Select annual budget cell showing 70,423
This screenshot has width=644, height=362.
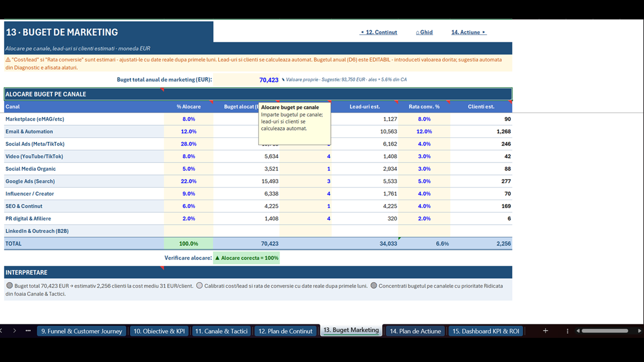click(x=247, y=80)
